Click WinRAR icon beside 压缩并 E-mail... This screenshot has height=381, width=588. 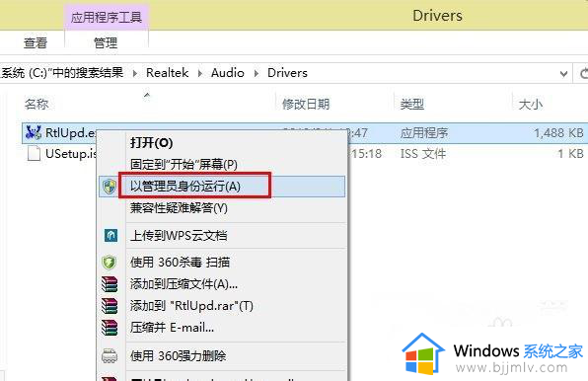[x=110, y=328]
